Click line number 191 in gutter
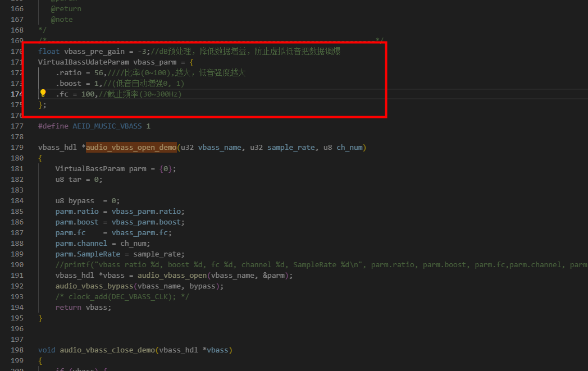The width and height of the screenshot is (588, 371). click(x=17, y=276)
